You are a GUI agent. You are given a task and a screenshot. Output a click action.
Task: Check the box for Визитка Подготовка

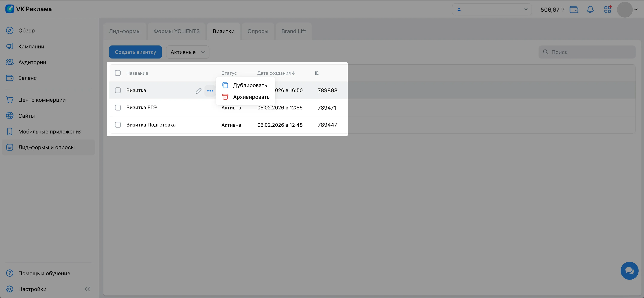[x=118, y=125]
